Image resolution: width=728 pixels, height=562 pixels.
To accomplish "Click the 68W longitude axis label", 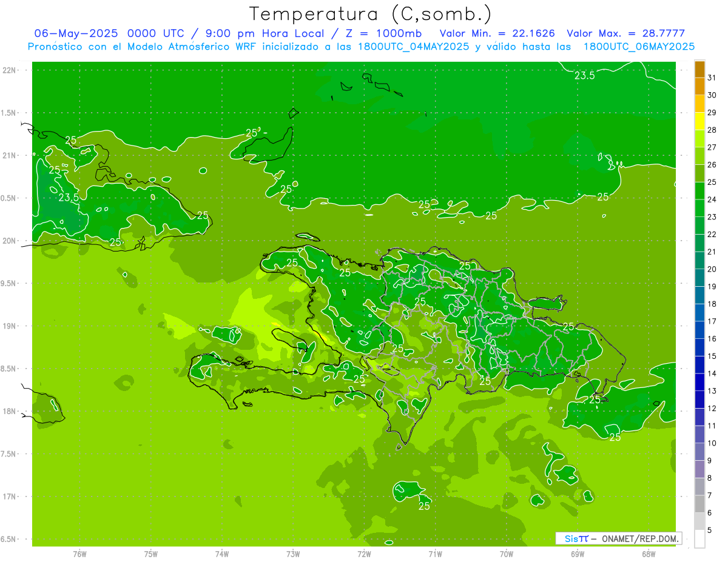I will [649, 554].
